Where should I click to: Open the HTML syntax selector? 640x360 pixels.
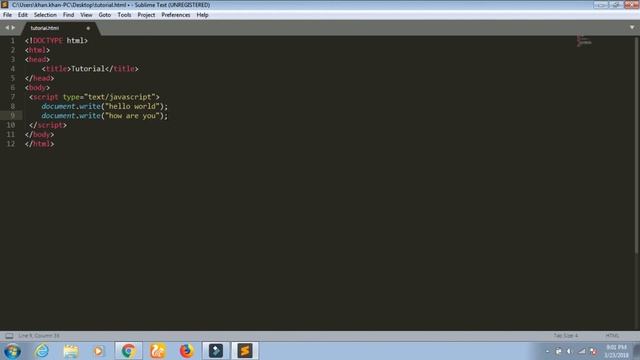pos(612,336)
